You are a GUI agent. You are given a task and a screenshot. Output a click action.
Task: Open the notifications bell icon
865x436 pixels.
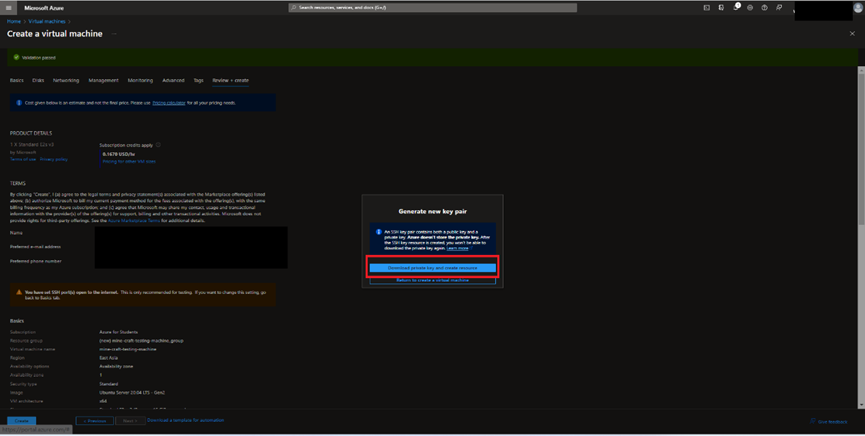click(x=736, y=7)
